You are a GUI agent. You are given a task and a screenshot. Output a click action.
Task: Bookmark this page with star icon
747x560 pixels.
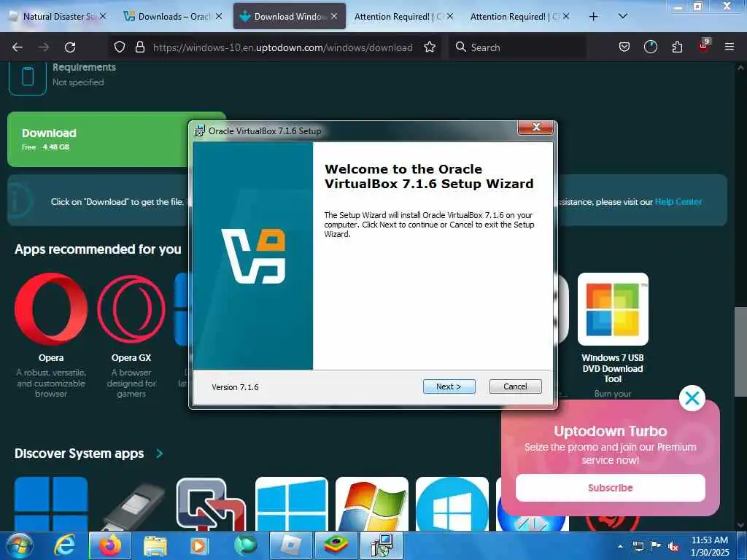click(430, 47)
